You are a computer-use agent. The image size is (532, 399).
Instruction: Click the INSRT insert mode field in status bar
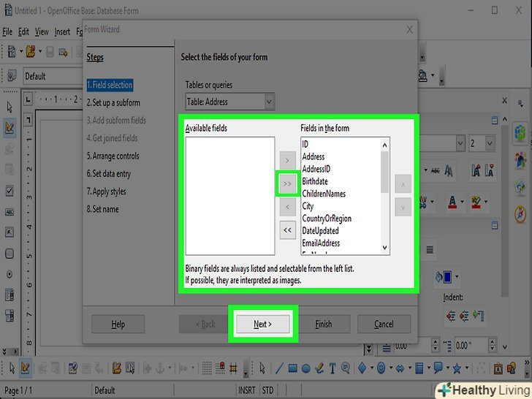(246, 390)
